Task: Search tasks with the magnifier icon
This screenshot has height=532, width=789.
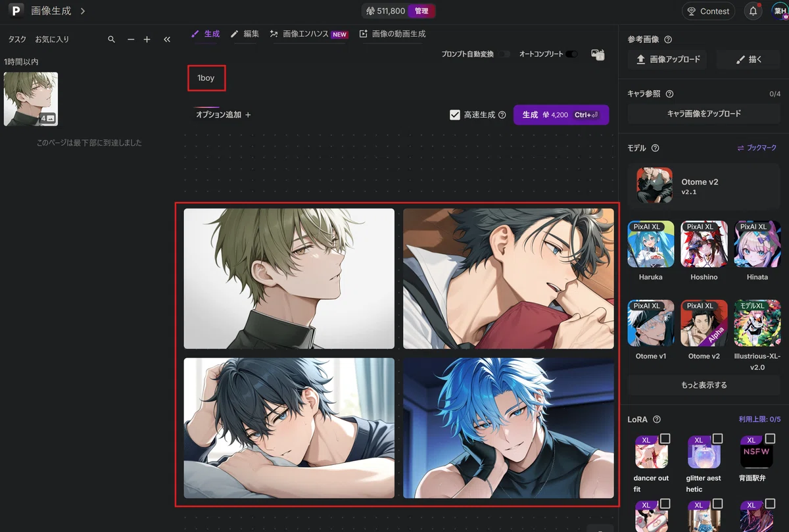Action: tap(111, 39)
